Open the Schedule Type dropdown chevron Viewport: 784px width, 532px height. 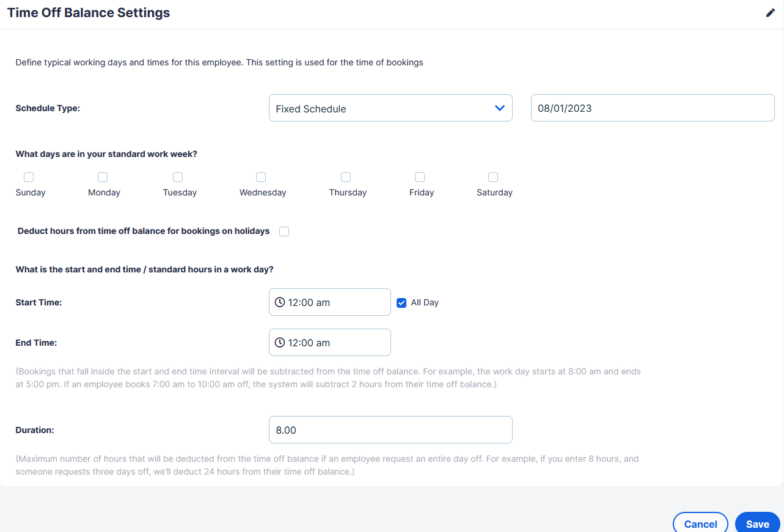point(499,108)
